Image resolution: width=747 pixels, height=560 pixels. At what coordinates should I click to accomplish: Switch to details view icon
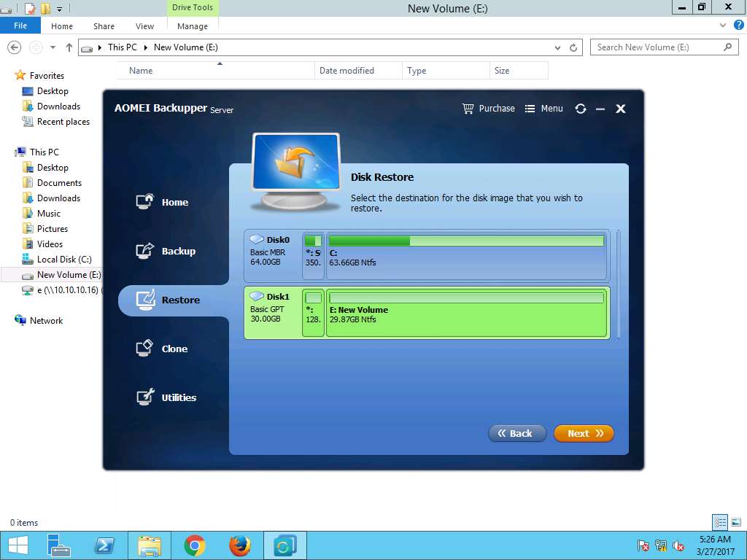click(720, 522)
